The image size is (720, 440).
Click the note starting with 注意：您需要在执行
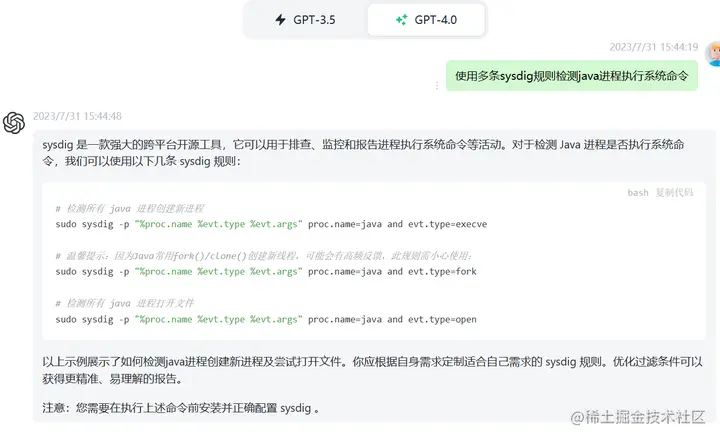(181, 408)
